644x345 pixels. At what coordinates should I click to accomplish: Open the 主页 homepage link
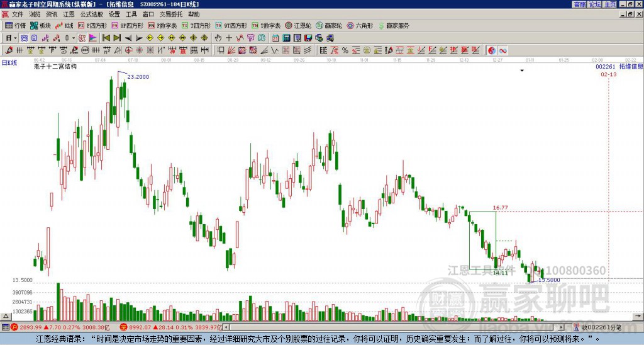pyautogui.click(x=610, y=4)
